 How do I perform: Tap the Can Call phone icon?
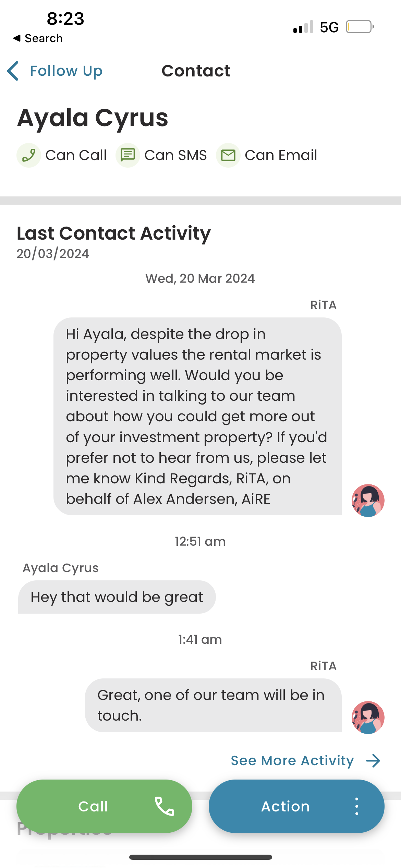tap(29, 155)
